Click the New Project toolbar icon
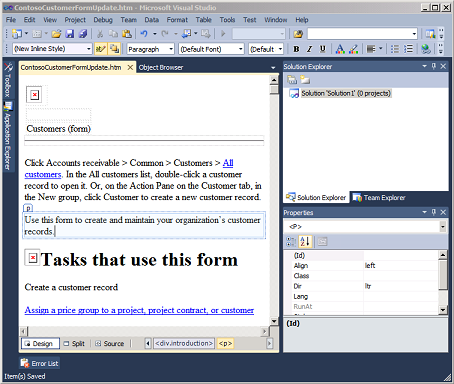 pyautogui.click(x=16, y=34)
